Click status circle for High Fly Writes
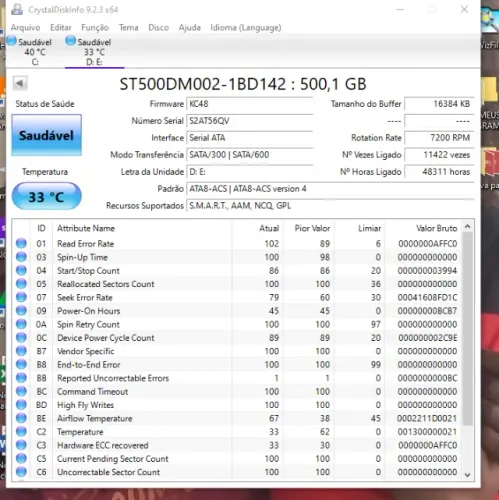Viewport: 499px width, 500px height. [x=21, y=405]
